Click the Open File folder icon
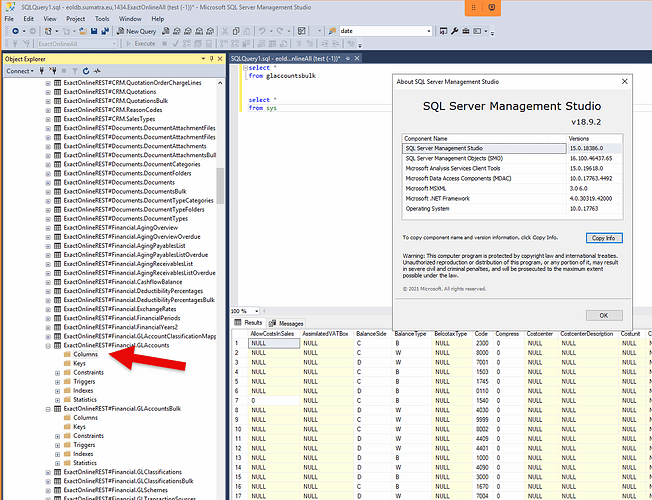Image resolution: width=652 pixels, height=500 pixels. click(x=83, y=31)
